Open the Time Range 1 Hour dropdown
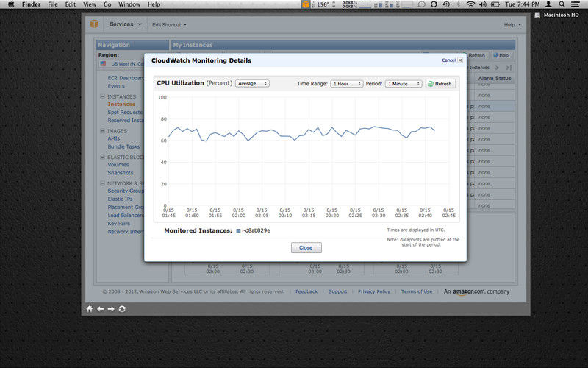This screenshot has width=588, height=368. coord(346,84)
